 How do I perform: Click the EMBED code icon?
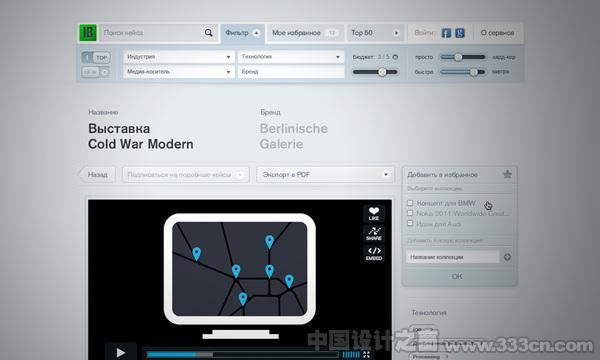(374, 253)
